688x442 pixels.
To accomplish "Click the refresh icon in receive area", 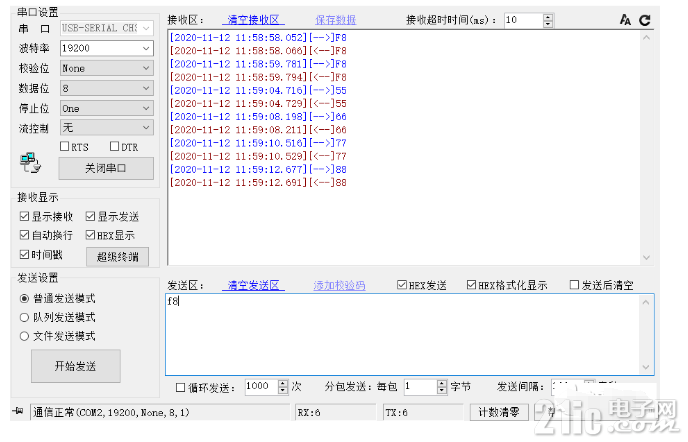I will (x=645, y=20).
